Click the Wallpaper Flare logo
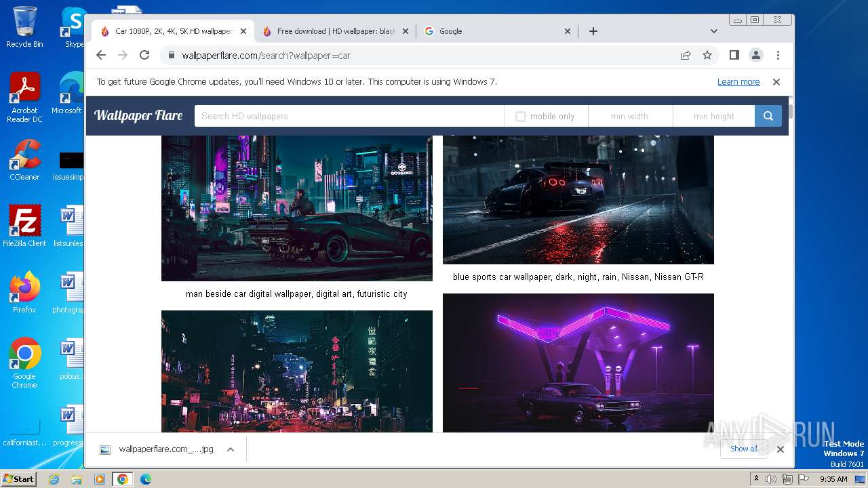This screenshot has width=868, height=488. (138, 116)
